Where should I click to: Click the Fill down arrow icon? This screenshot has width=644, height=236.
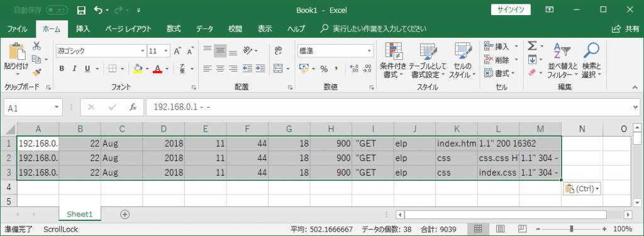pyautogui.click(x=532, y=60)
